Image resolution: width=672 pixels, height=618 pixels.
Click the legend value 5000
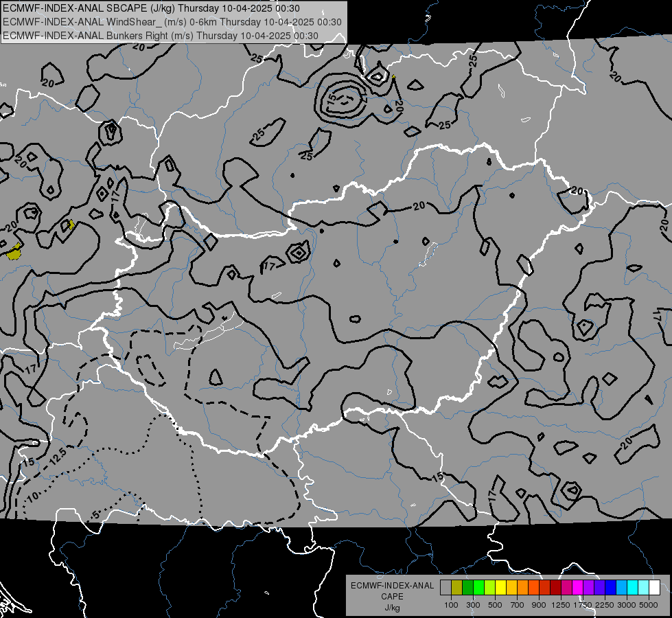[x=649, y=605]
